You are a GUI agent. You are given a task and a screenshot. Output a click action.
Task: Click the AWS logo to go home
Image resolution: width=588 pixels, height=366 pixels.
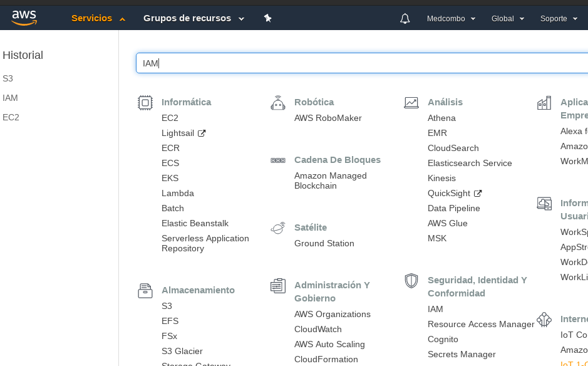[24, 18]
